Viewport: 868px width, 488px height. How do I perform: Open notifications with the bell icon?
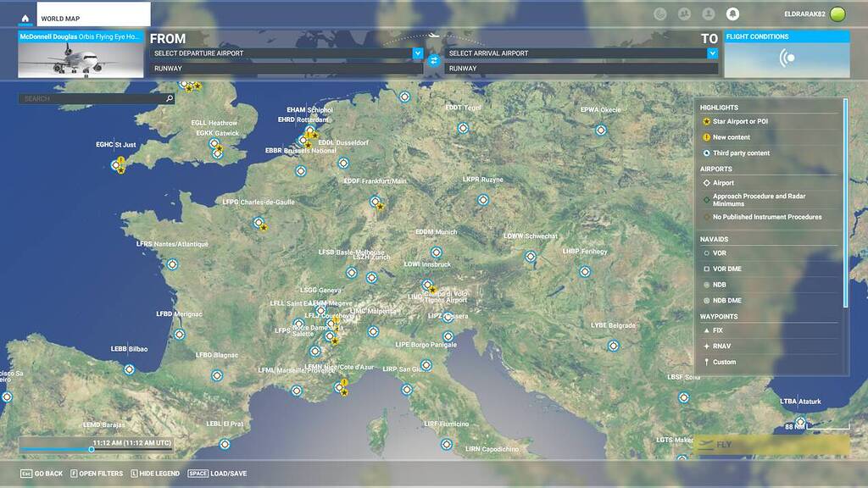[x=734, y=13]
